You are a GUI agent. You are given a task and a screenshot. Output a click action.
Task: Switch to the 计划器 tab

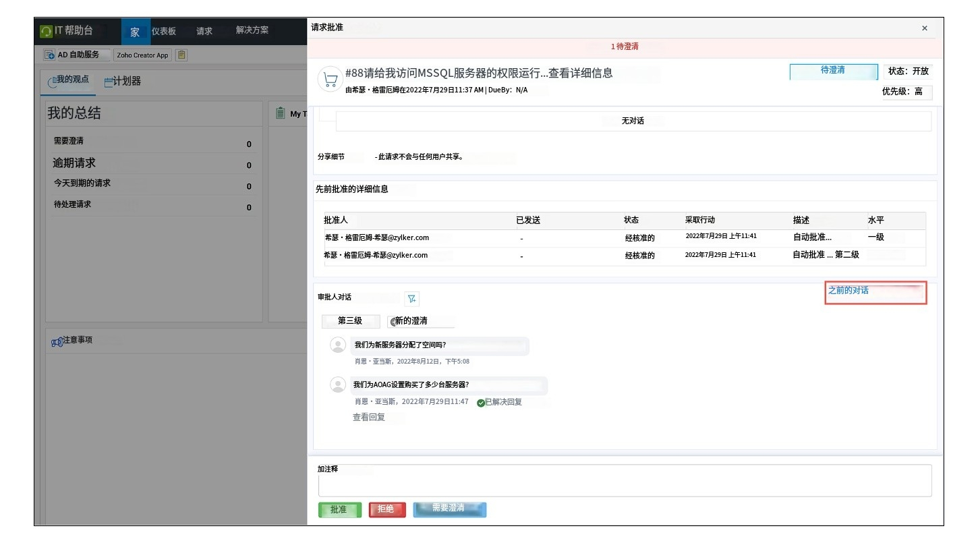coord(123,82)
